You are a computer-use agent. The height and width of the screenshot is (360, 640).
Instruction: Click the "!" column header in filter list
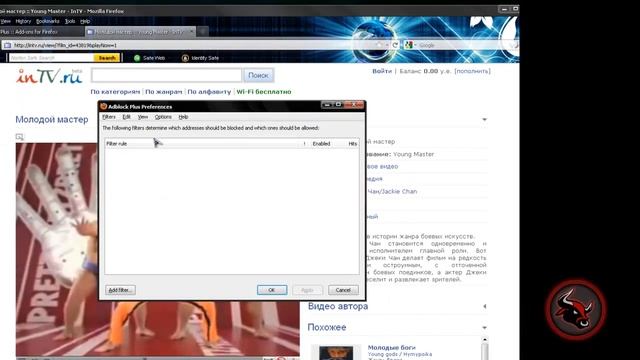[304, 144]
